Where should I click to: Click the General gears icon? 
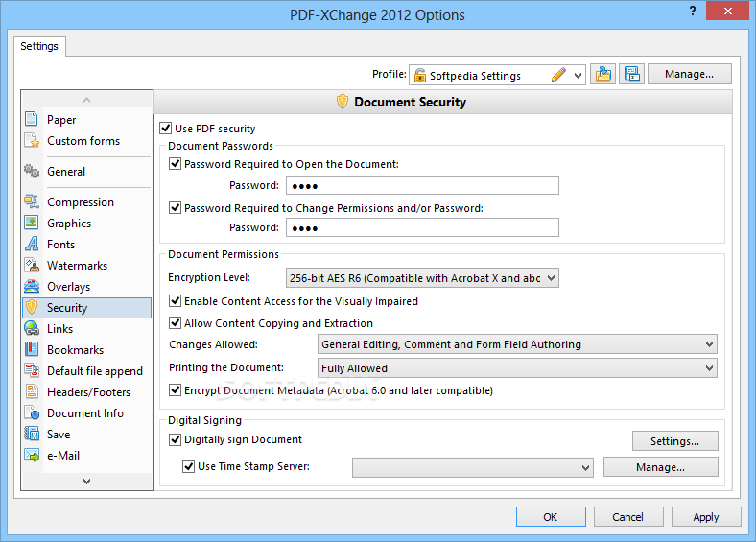pyautogui.click(x=32, y=171)
